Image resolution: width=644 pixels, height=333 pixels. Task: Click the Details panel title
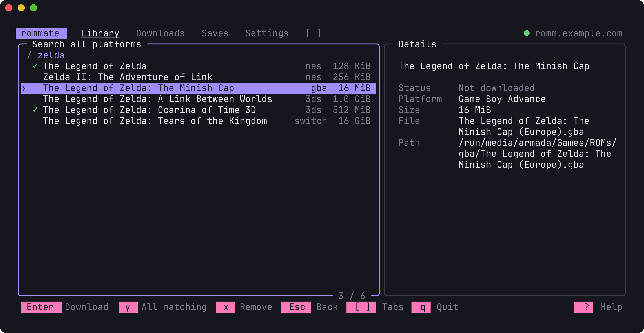point(417,44)
